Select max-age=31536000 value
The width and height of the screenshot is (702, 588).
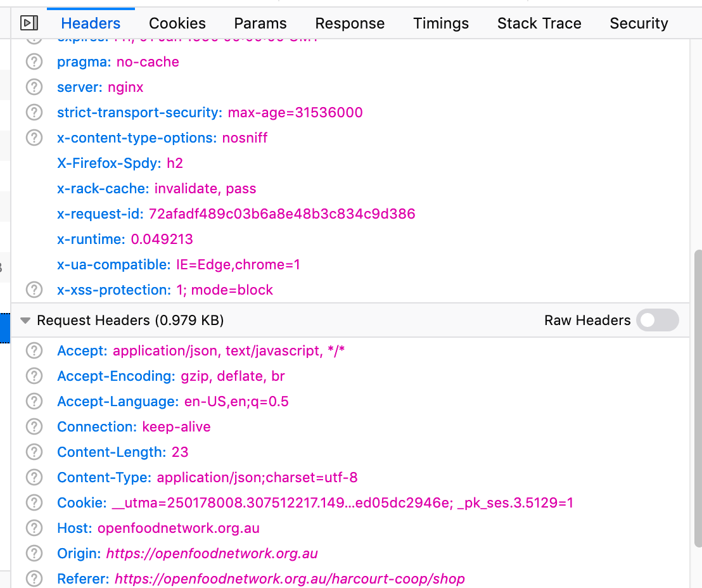(295, 112)
